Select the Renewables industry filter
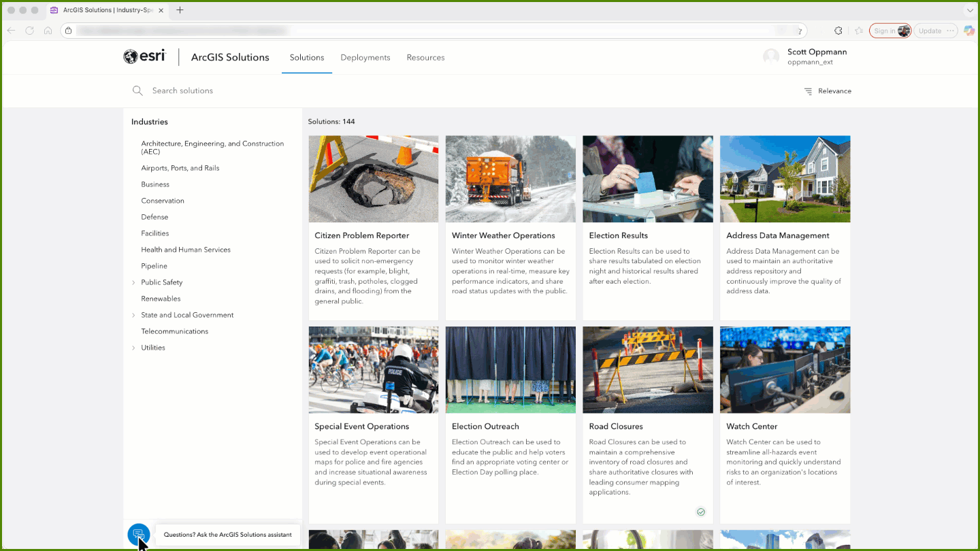 (161, 299)
